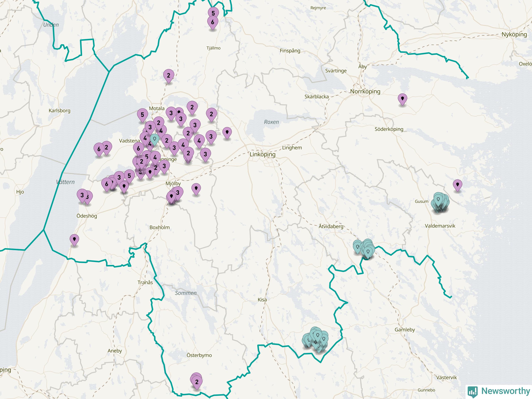Click the Mjölby label
This screenshot has height=399, width=532.
click(x=173, y=183)
